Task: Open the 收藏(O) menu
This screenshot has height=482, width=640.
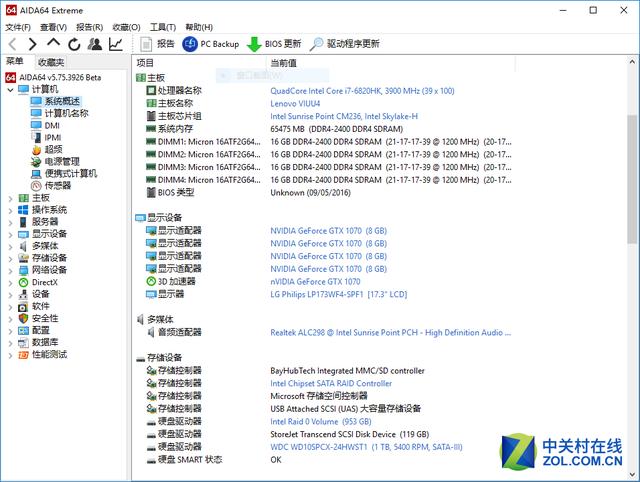Action: pyautogui.click(x=126, y=27)
